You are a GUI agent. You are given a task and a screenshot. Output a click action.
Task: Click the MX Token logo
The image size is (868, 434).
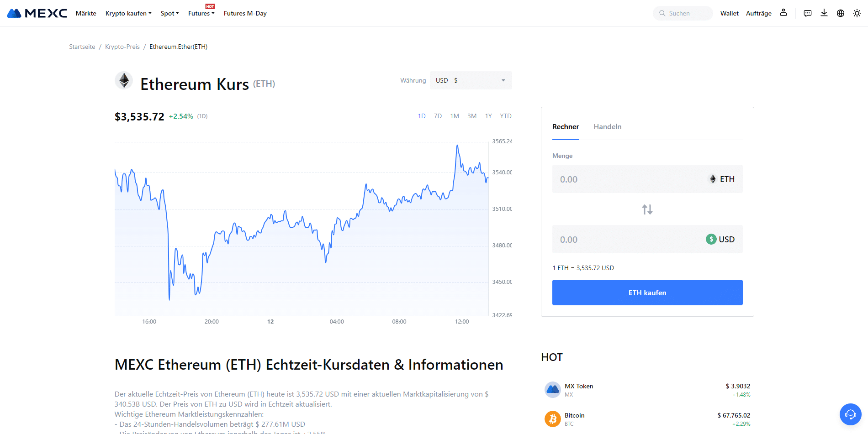(x=553, y=390)
